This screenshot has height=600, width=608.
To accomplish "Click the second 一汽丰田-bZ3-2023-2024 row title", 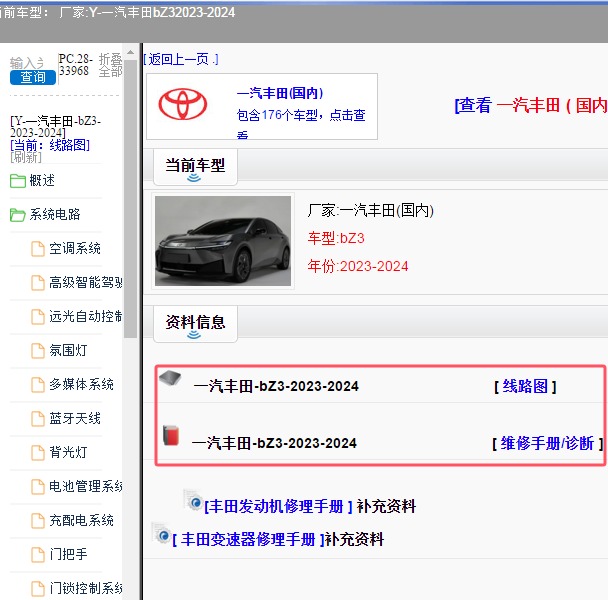I will 274,443.
